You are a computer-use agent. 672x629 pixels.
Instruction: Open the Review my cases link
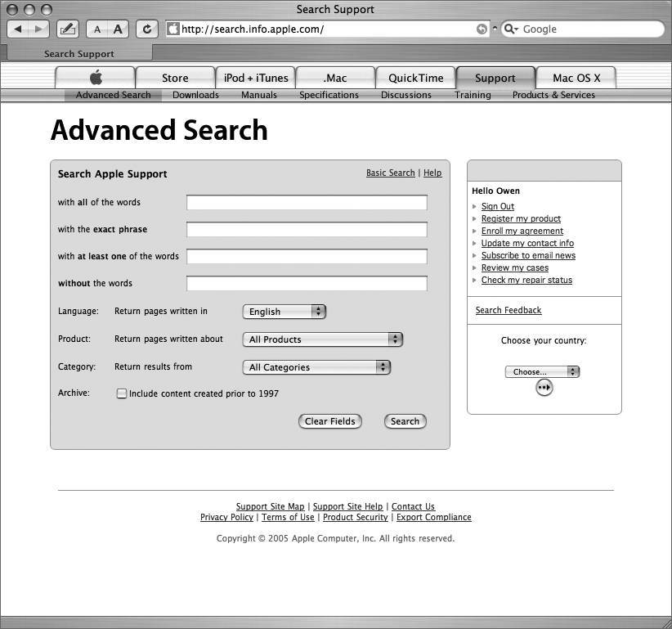coord(515,268)
